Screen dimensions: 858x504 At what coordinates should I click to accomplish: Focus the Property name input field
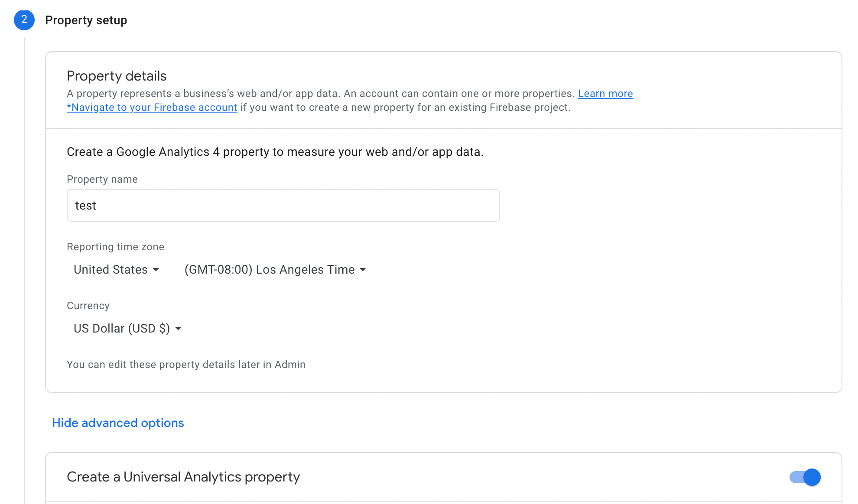[x=283, y=205]
